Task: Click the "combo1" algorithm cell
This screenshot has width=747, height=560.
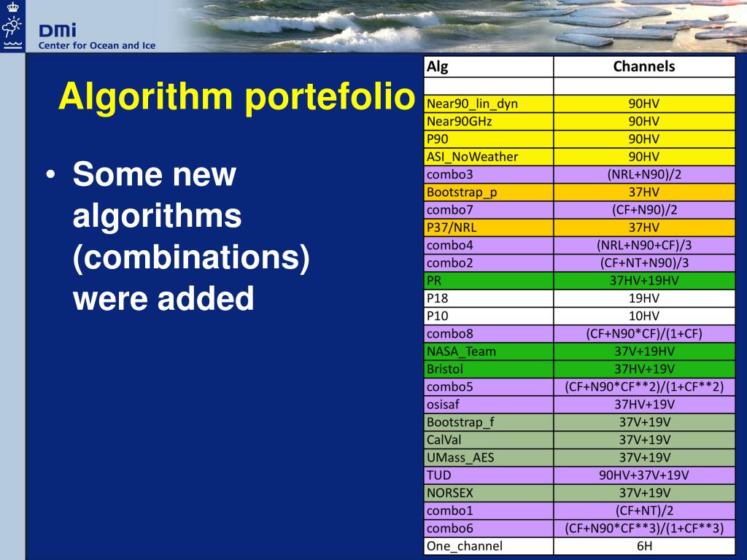Action: click(489, 511)
